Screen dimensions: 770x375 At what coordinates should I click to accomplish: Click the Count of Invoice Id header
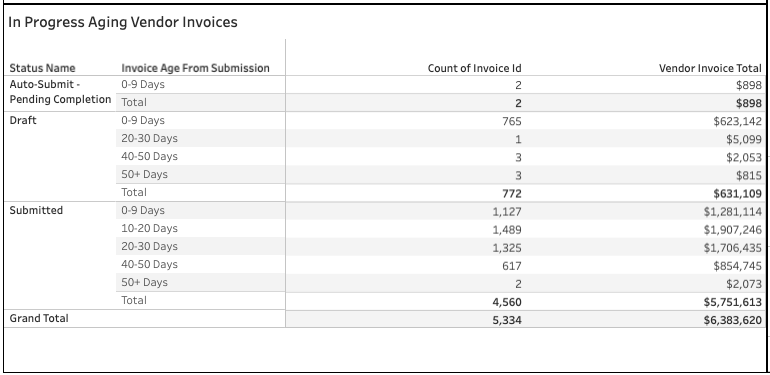click(474, 68)
